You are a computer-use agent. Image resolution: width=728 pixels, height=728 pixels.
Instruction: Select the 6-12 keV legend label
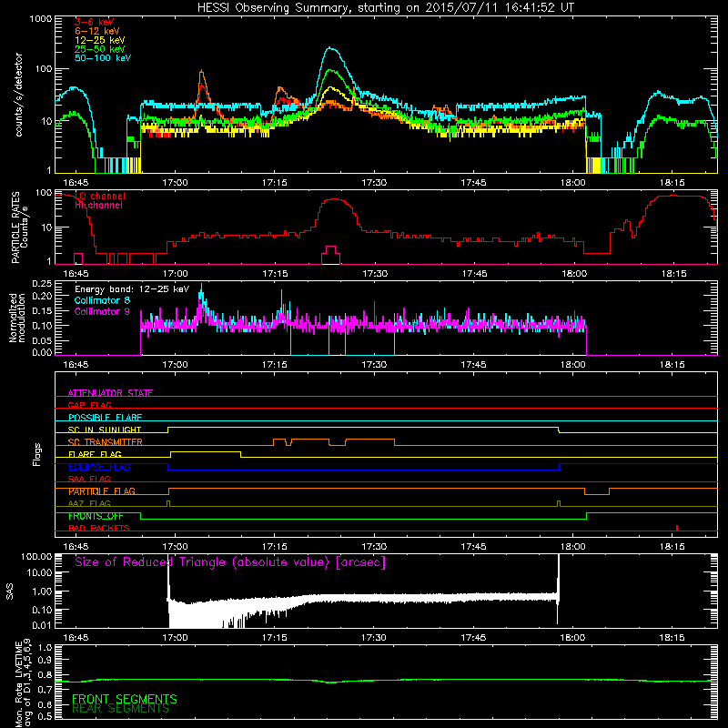(97, 31)
